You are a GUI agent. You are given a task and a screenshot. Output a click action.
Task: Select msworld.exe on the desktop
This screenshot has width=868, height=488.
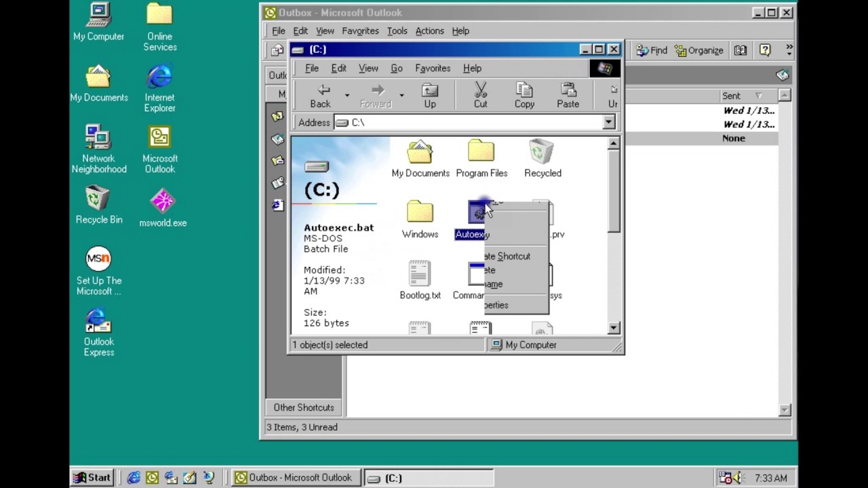point(162,207)
